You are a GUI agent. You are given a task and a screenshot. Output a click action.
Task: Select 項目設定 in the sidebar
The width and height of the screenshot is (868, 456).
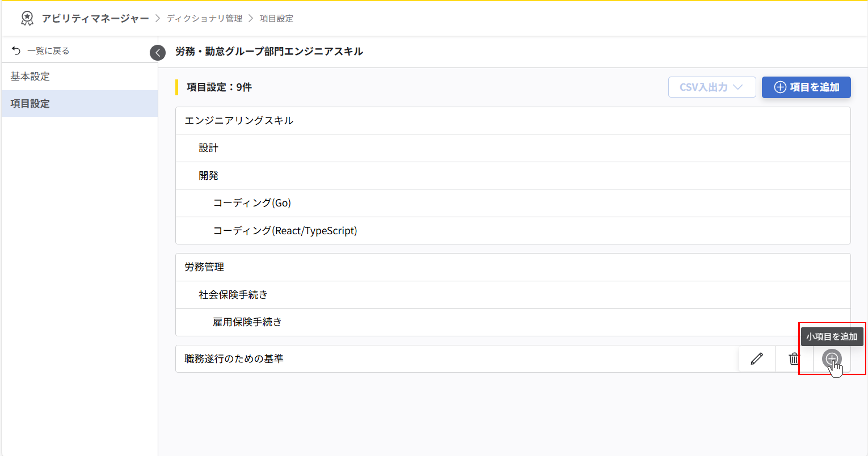pyautogui.click(x=30, y=103)
